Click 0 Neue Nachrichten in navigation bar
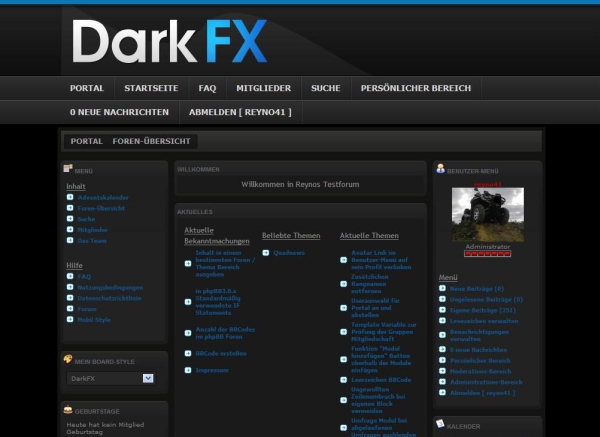 click(119, 112)
